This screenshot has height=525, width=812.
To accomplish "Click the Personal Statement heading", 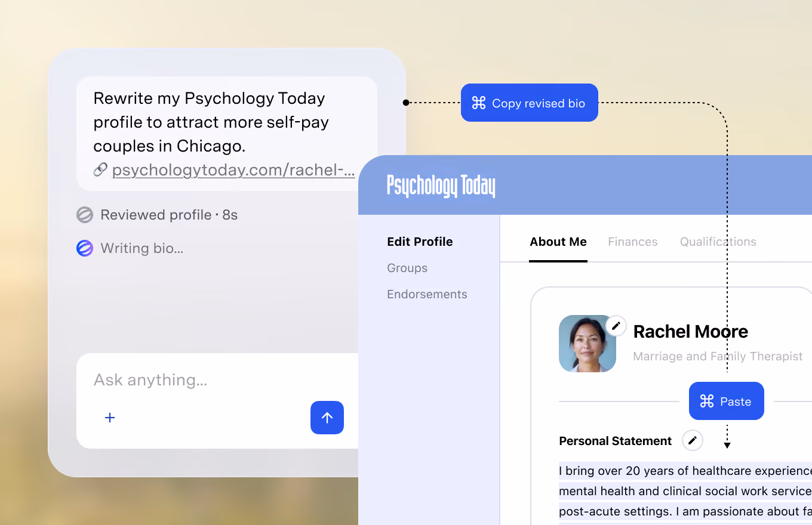I will (x=615, y=441).
